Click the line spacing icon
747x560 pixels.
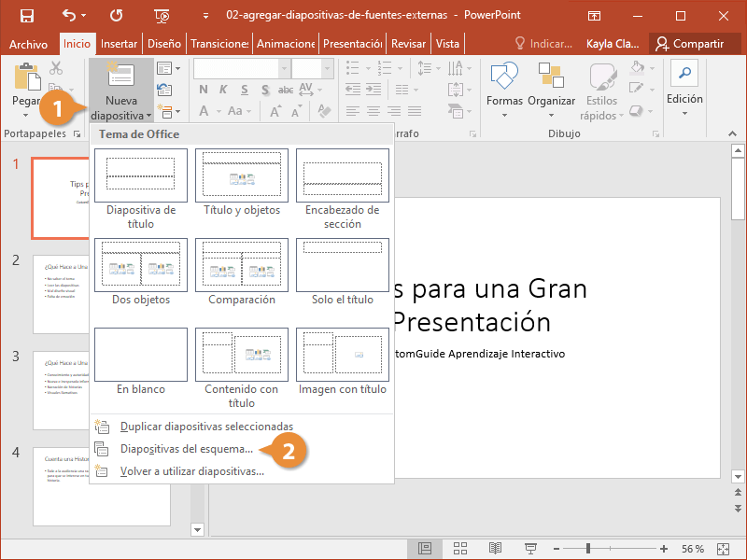pos(424,68)
